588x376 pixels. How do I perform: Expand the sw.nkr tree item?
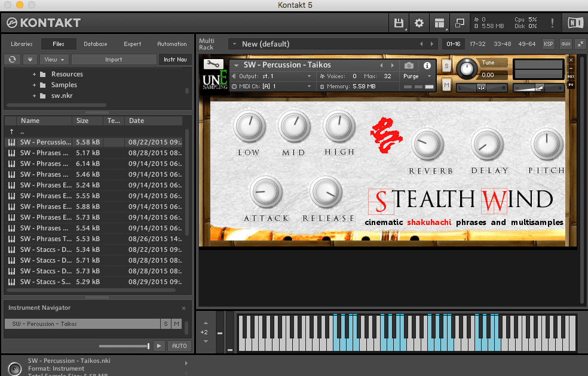coord(34,96)
